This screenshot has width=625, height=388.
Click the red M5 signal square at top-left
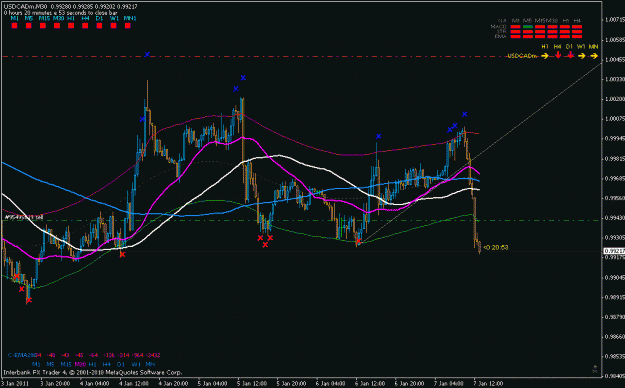point(29,26)
